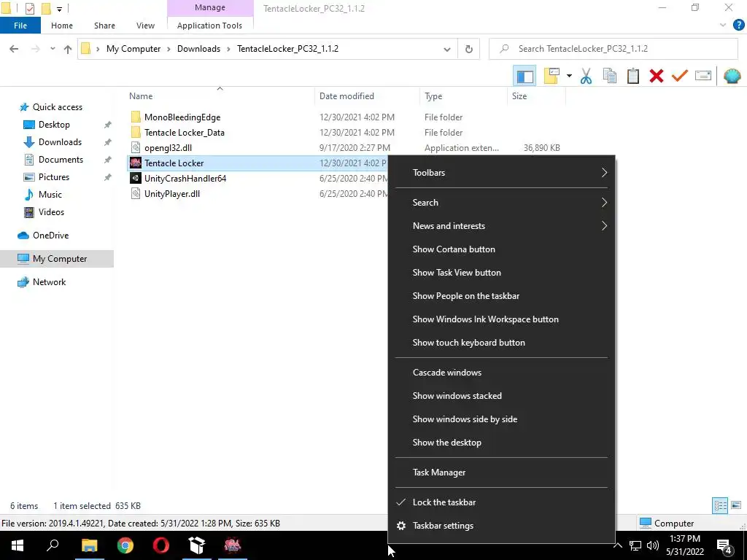
Task: Go back with the Back arrow
Action: point(14,49)
